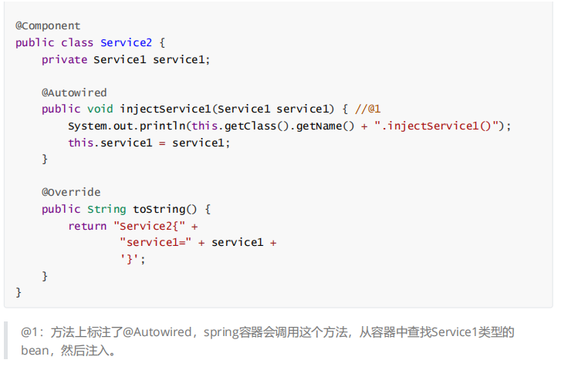Click the String return type of toString
This screenshot has width=588, height=370.
[x=106, y=209]
